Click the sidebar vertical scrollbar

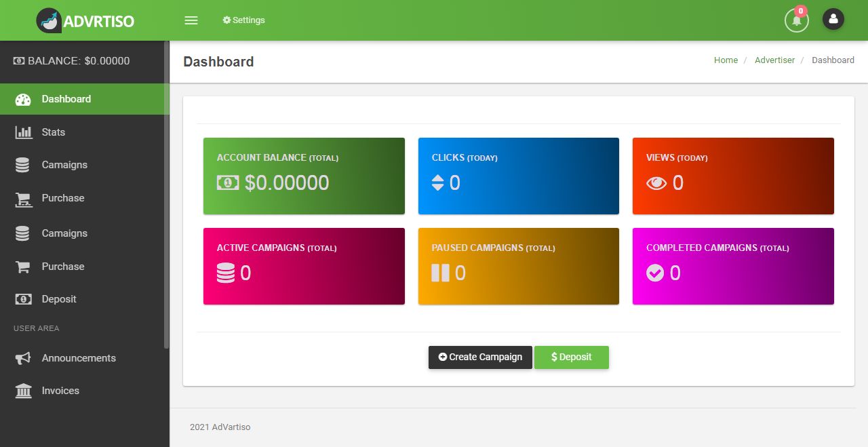coord(167,195)
